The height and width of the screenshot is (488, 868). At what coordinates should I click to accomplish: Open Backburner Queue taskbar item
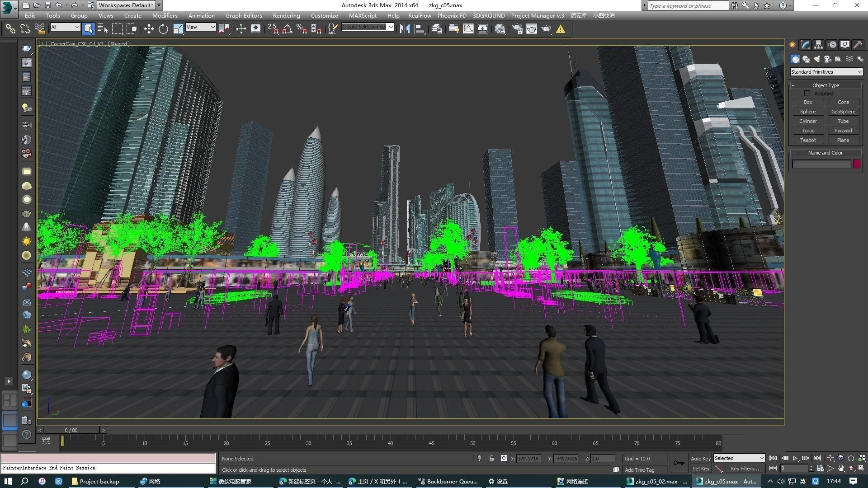[x=448, y=481]
